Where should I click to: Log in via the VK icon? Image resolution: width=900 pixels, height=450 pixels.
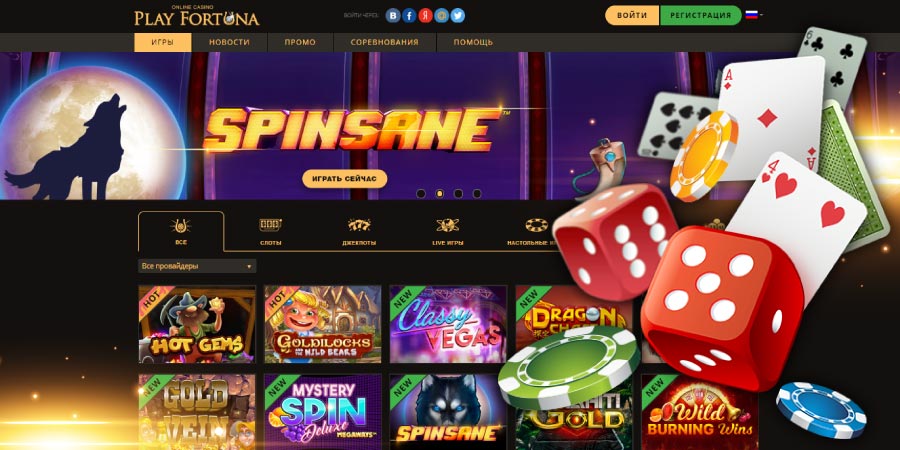point(393,15)
